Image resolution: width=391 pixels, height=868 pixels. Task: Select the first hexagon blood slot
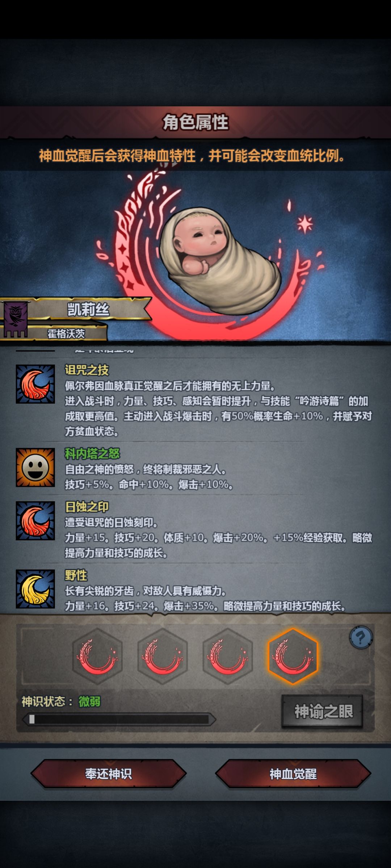pyautogui.click(x=97, y=656)
